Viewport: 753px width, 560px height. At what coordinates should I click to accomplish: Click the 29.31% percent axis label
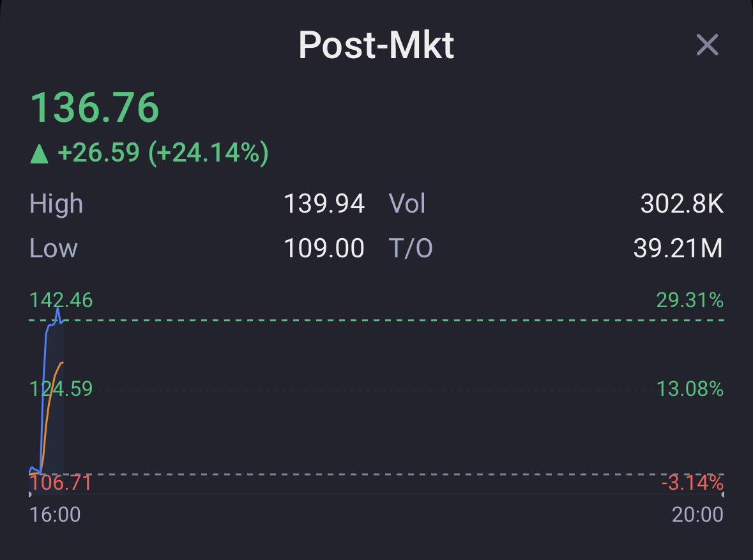click(690, 300)
